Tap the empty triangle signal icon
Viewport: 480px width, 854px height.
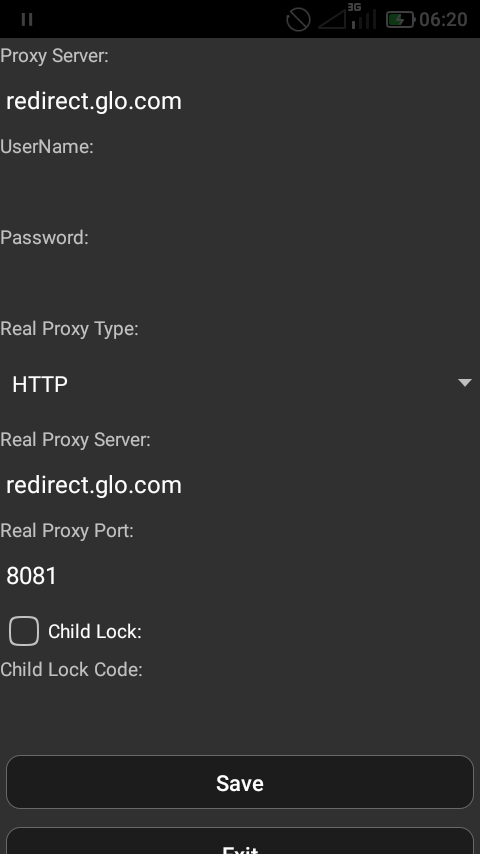[x=332, y=20]
